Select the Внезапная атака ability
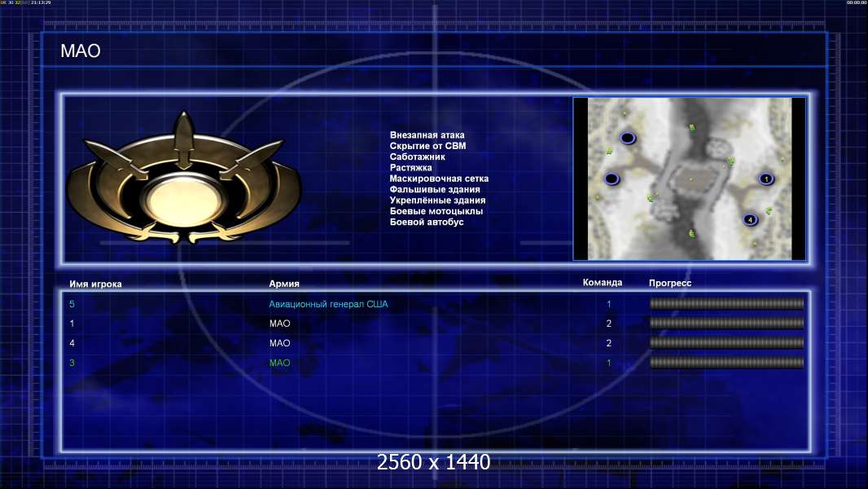 (x=427, y=135)
